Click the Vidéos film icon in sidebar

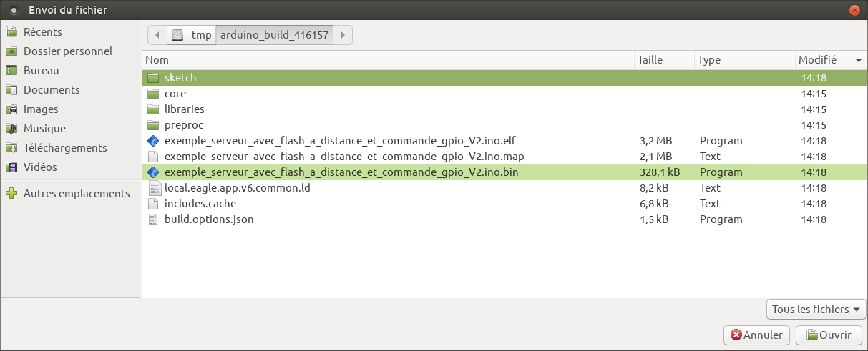tap(11, 167)
